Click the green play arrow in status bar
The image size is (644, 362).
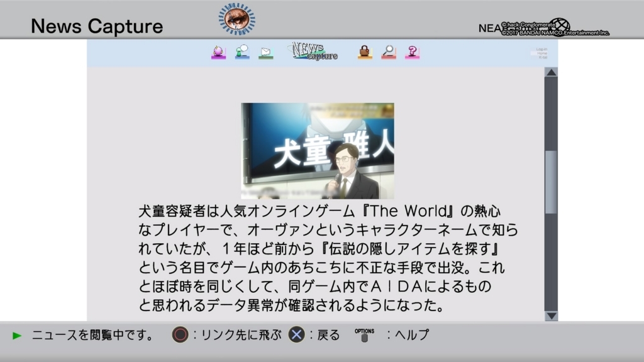(x=17, y=336)
